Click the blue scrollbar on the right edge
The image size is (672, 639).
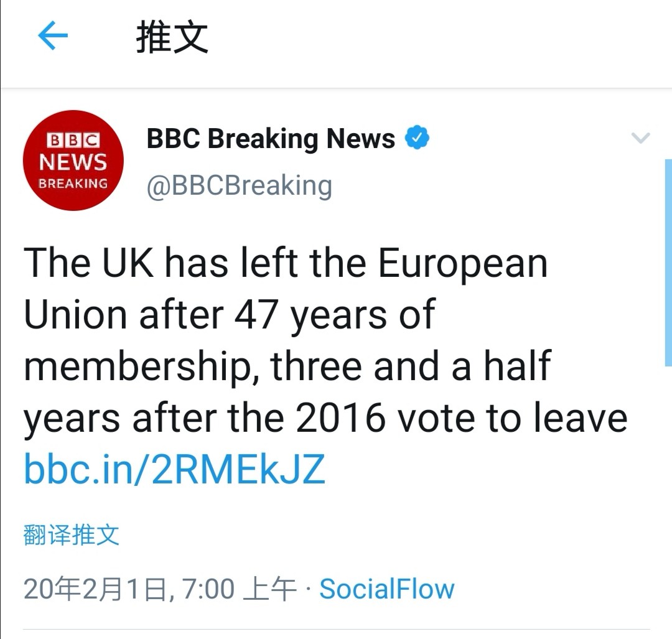point(668,261)
